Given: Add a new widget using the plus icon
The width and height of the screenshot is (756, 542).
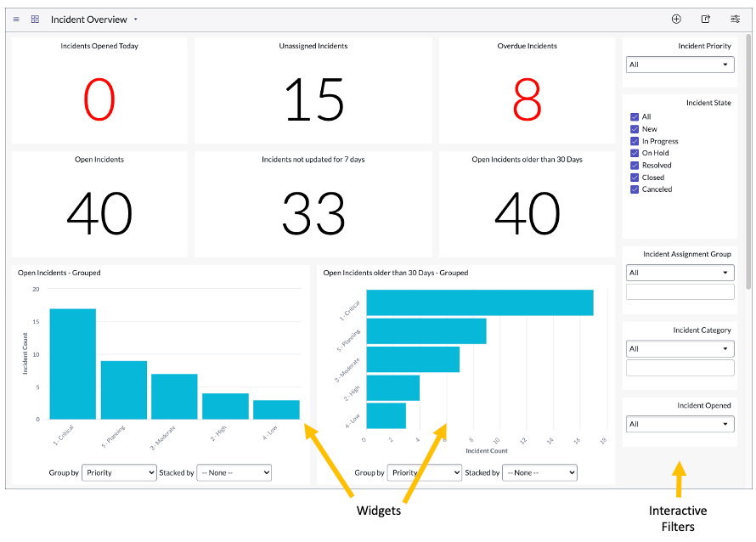Looking at the screenshot, I should click(x=676, y=19).
